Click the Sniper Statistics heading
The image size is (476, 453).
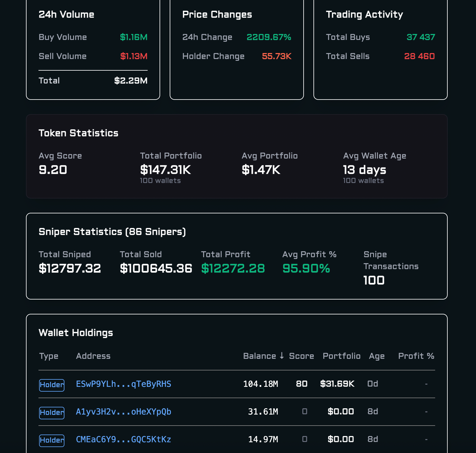112,232
